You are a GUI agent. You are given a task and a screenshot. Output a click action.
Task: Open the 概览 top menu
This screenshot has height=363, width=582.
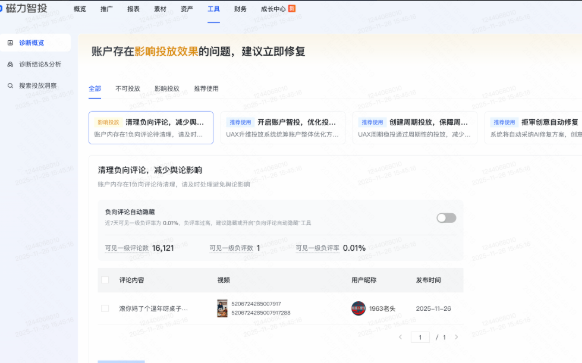(80, 9)
